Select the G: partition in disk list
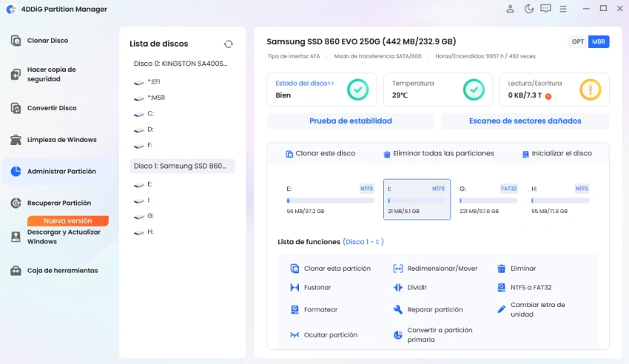 [x=182, y=216]
